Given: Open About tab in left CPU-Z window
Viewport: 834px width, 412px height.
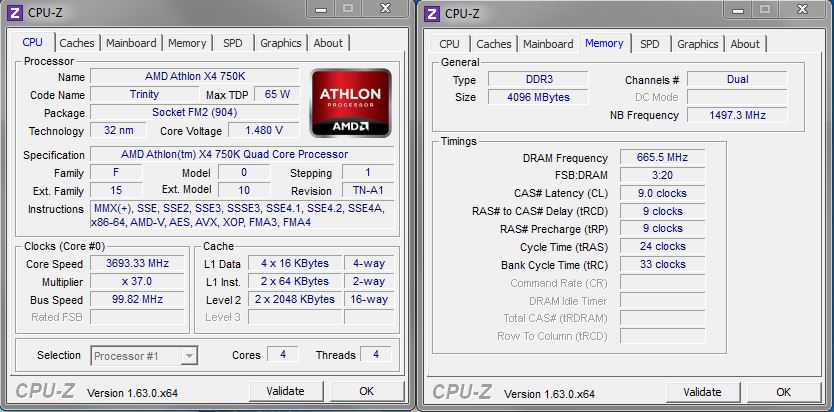Looking at the screenshot, I should [328, 43].
